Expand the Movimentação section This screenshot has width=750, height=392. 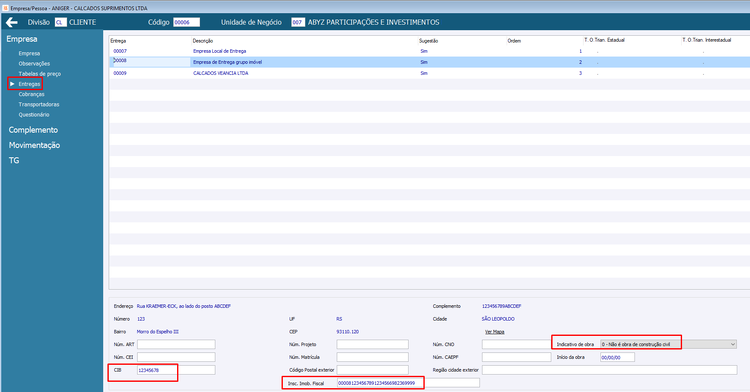click(x=34, y=145)
